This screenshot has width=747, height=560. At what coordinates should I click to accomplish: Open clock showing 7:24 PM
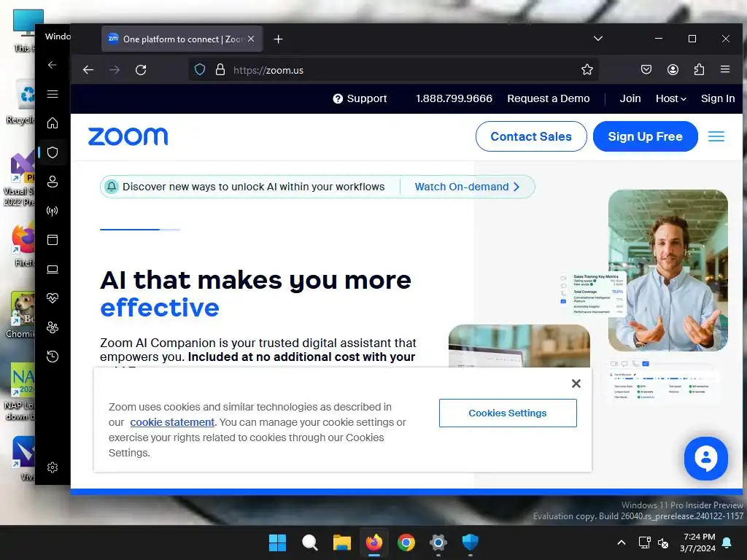click(x=699, y=542)
